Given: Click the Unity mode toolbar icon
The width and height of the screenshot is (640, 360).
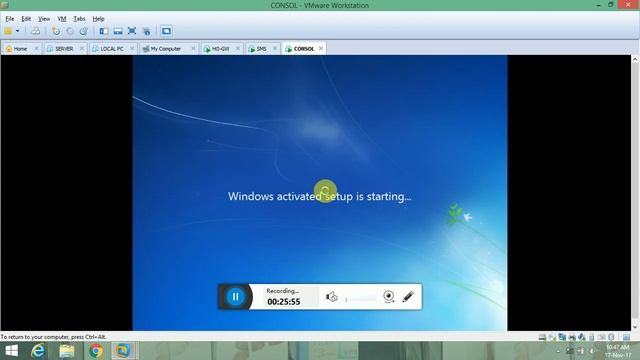Looking at the screenshot, I should pos(147,31).
